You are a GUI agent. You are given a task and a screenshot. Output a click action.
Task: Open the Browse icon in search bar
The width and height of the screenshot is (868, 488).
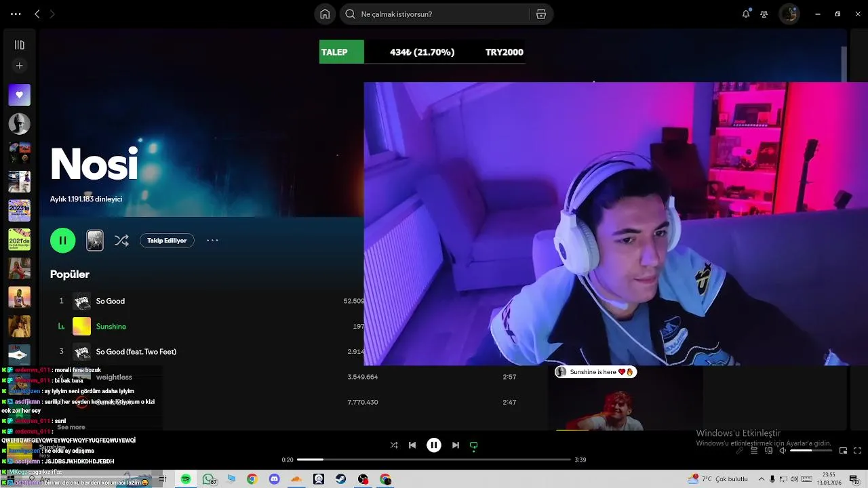point(541,14)
